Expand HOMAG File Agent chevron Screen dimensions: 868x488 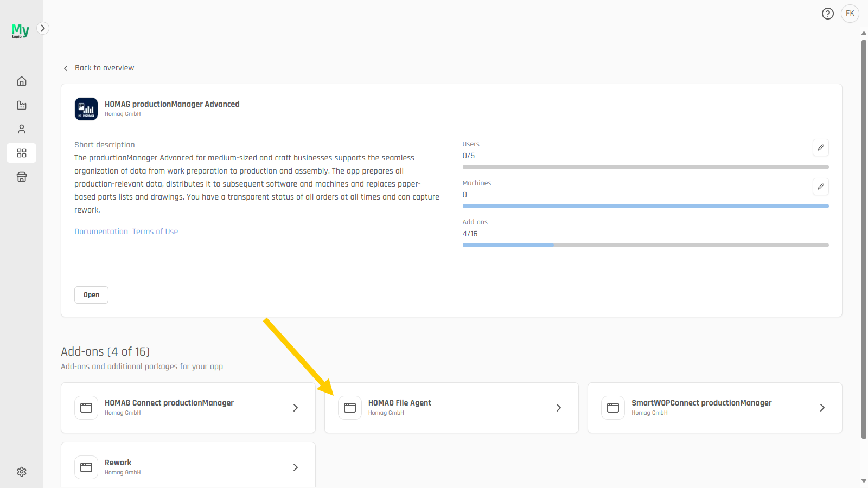point(559,408)
